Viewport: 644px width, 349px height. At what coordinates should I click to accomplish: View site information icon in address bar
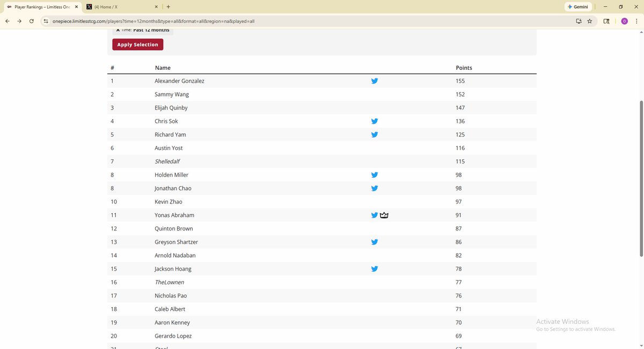tap(46, 21)
